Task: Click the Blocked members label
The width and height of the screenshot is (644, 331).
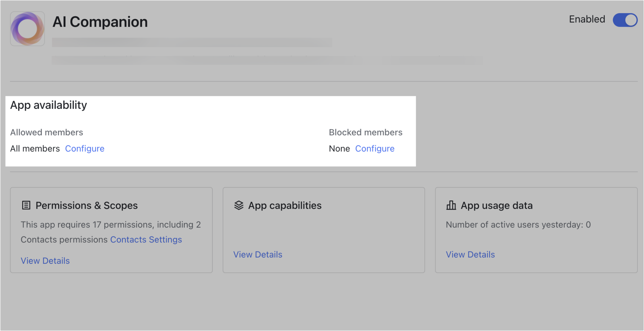Action: click(365, 132)
